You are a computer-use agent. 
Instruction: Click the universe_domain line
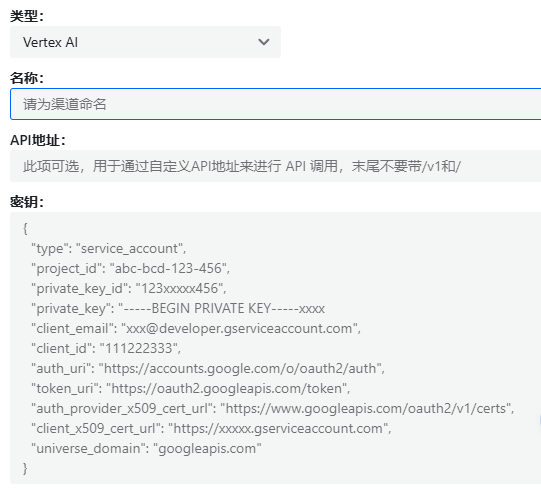point(146,448)
